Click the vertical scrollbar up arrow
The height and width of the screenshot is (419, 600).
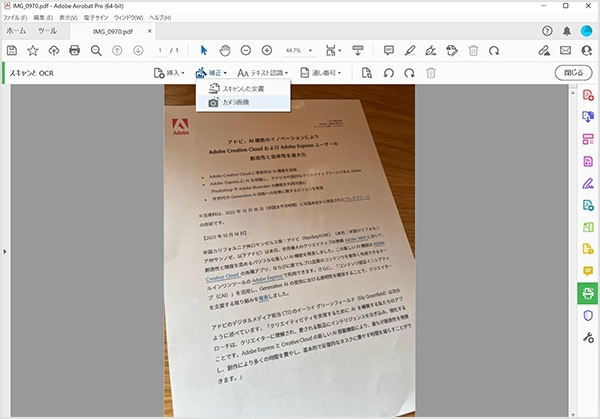(x=572, y=93)
